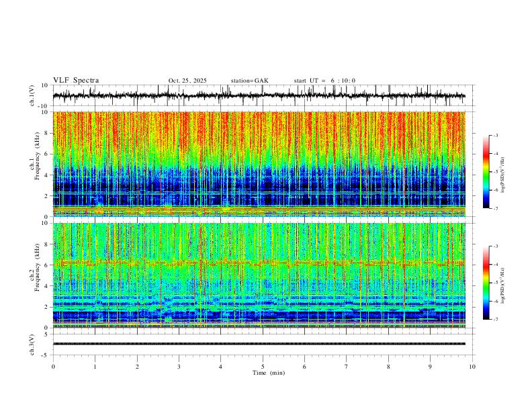Select the "start UT = 6 :10: 0" text
The image size is (532, 411).
click(x=324, y=81)
